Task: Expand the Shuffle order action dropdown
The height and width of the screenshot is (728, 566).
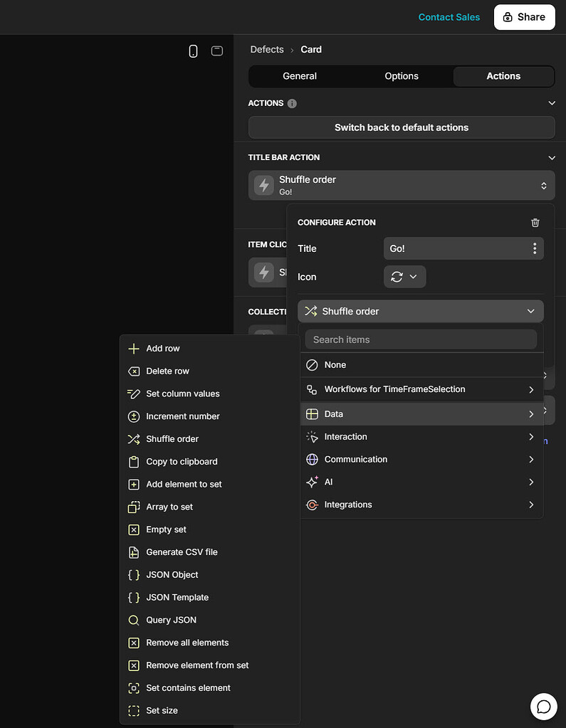Action: [420, 311]
